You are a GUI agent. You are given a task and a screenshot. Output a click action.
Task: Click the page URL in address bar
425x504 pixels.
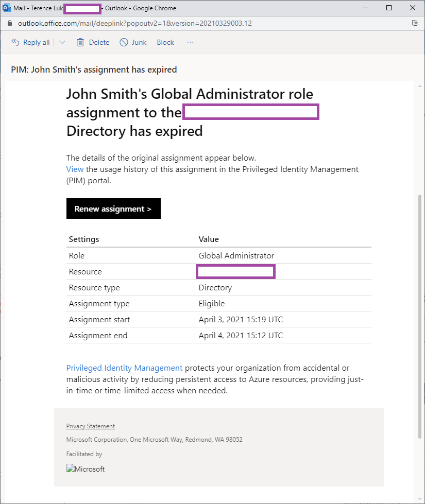point(135,23)
